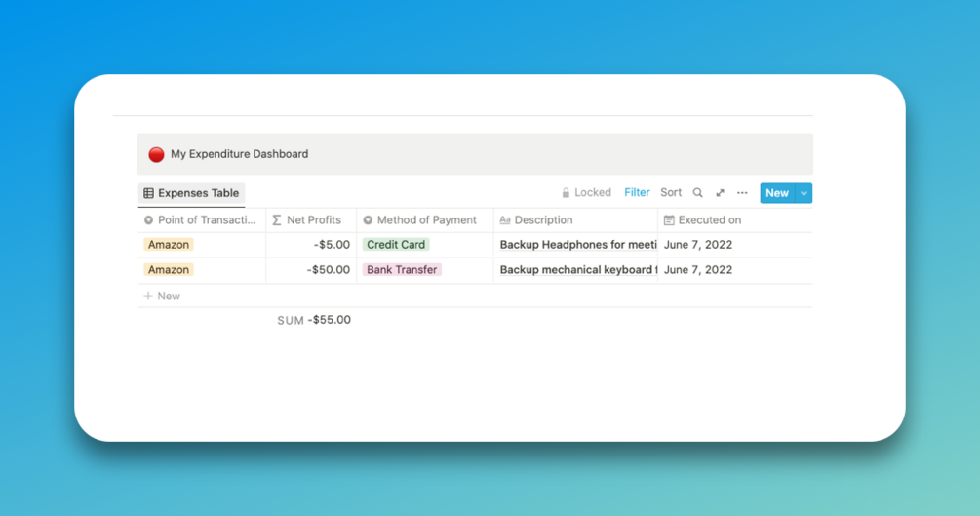Viewport: 980px width, 516px height.
Task: Open Point of Transaction column header menu
Action: tap(202, 220)
